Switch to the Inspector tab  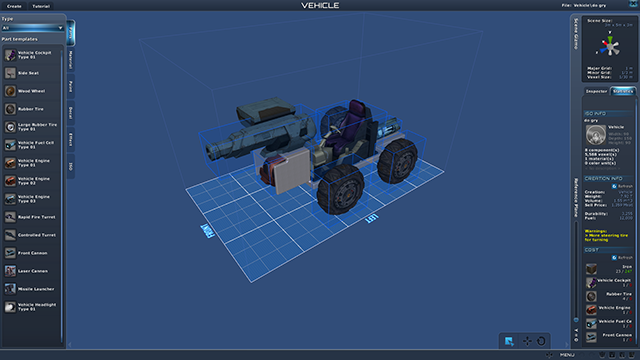coord(596,91)
